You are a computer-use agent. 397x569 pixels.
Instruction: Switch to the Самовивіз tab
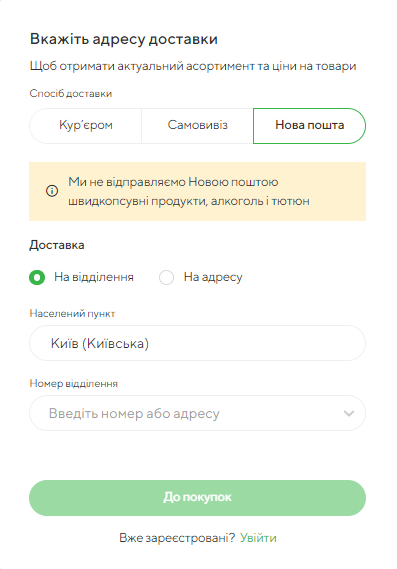click(x=197, y=126)
